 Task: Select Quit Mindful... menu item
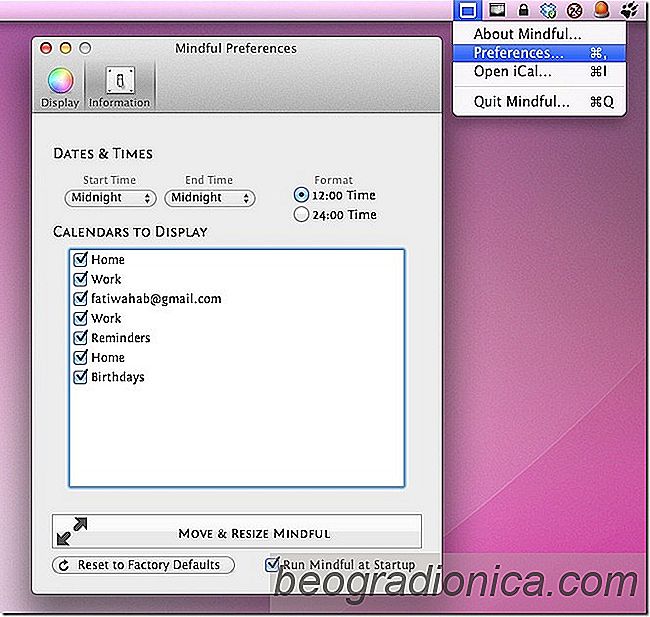(539, 101)
